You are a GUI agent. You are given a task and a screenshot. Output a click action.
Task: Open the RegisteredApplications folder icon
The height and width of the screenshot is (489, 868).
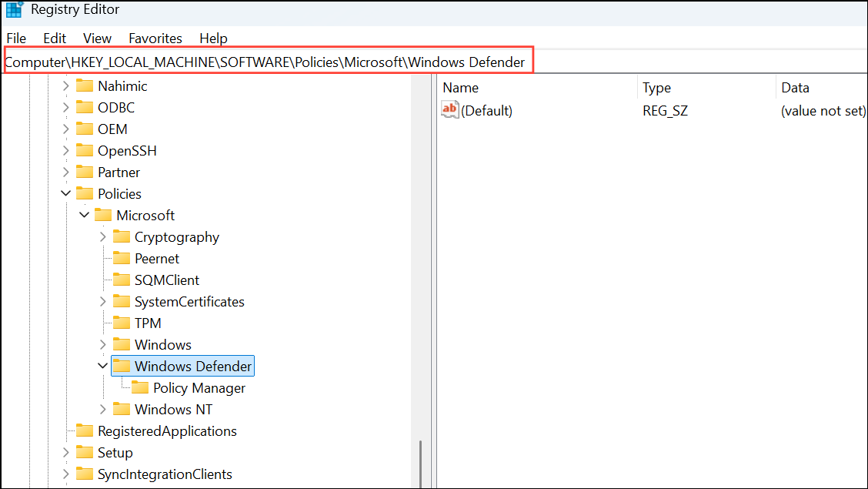coord(84,430)
